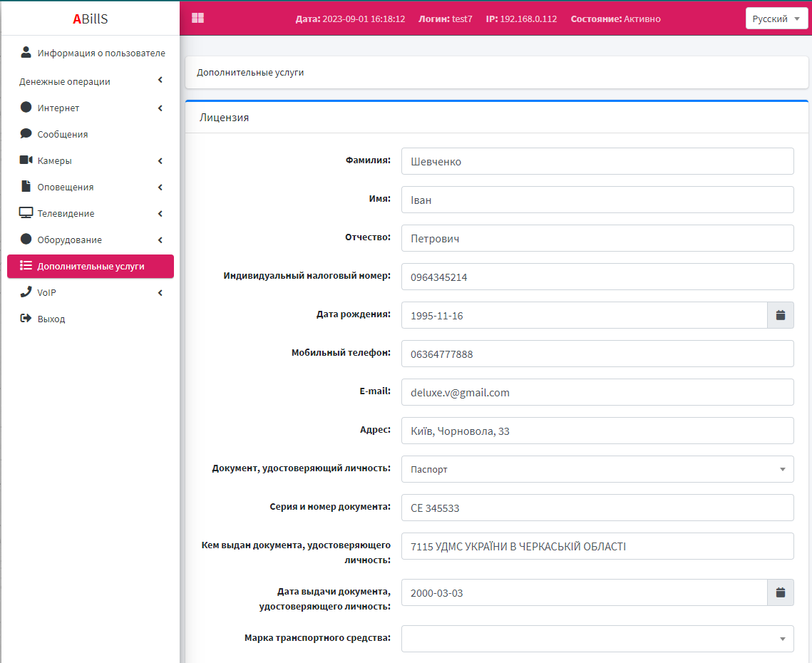Open Денежные операции menu item

(91, 81)
